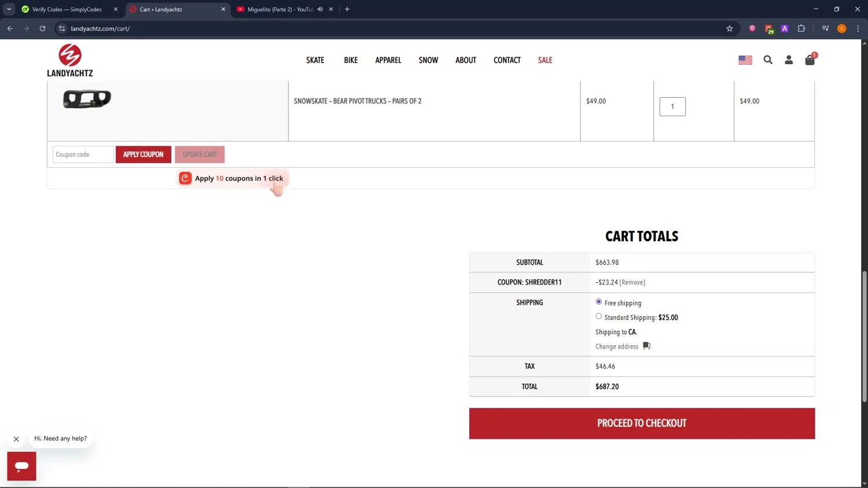This screenshot has width=868, height=488.
Task: Open the site information icon in address bar
Action: tap(62, 28)
